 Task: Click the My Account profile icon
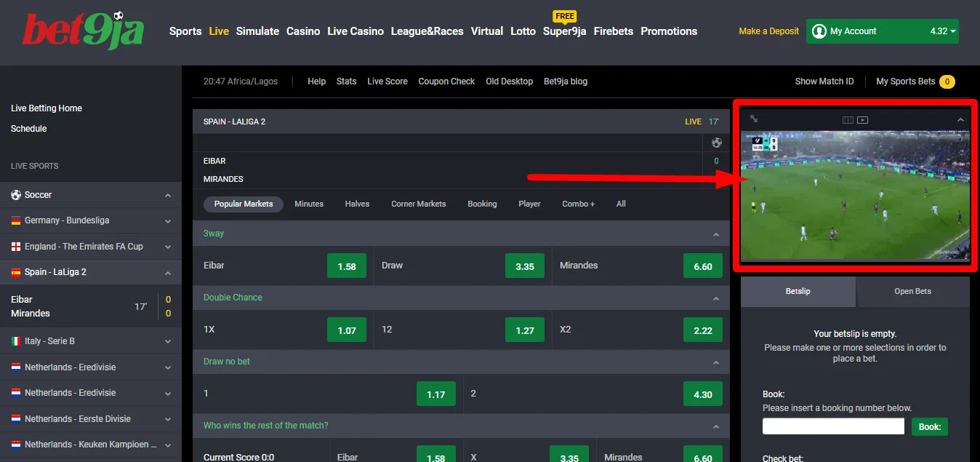pyautogui.click(x=819, y=31)
